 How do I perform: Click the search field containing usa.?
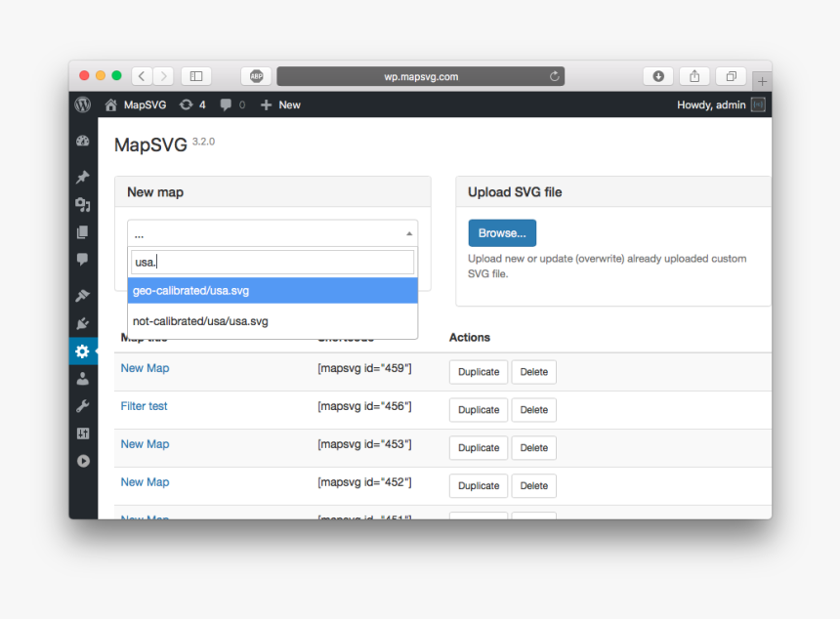pyautogui.click(x=273, y=262)
